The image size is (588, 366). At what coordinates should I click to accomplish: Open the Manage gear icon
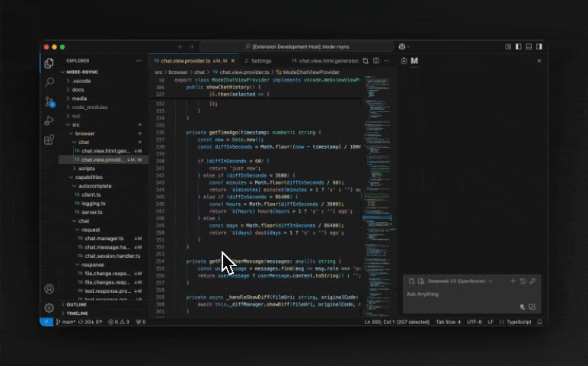point(49,308)
